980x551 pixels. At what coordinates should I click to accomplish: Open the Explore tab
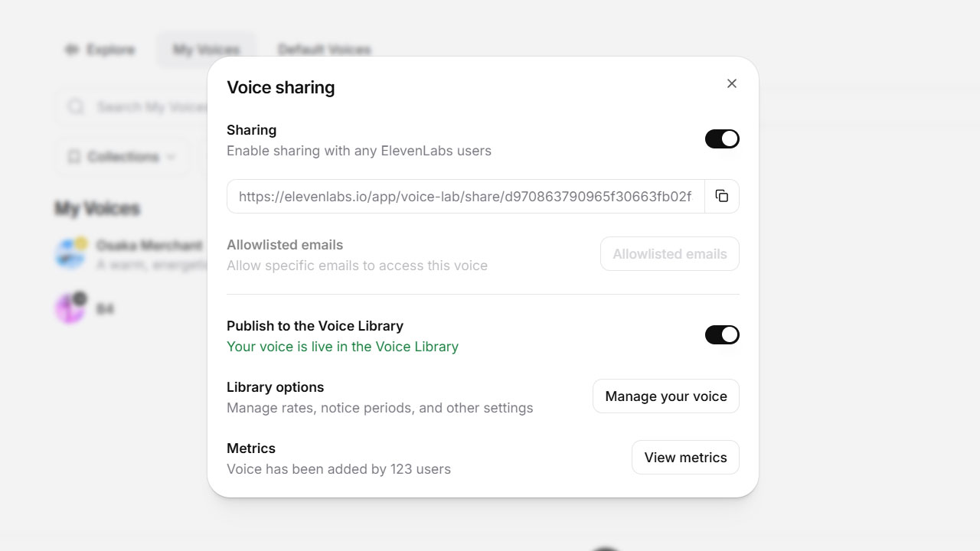[x=100, y=50]
